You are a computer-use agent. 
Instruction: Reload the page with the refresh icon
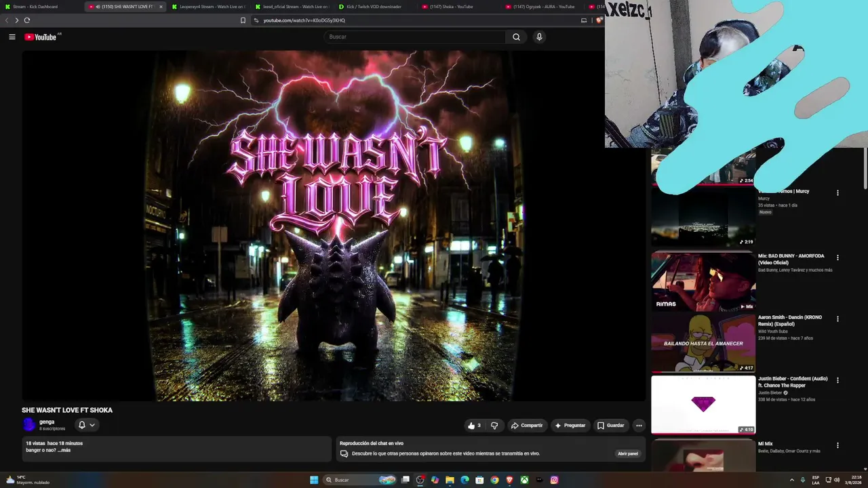pos(27,20)
